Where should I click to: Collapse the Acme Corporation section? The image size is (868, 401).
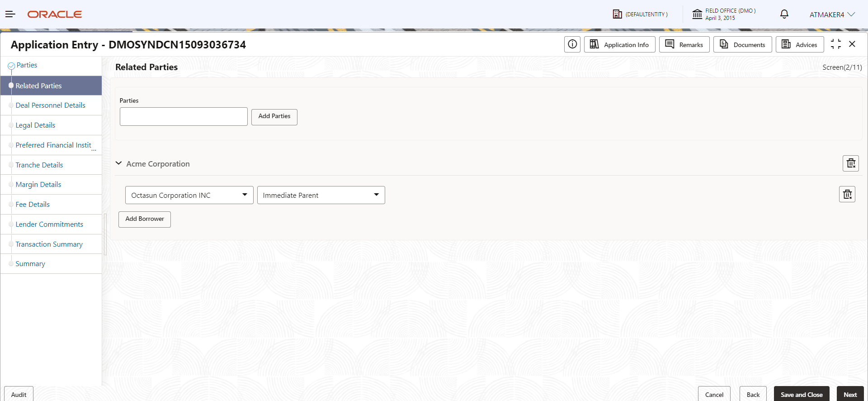[x=118, y=163]
